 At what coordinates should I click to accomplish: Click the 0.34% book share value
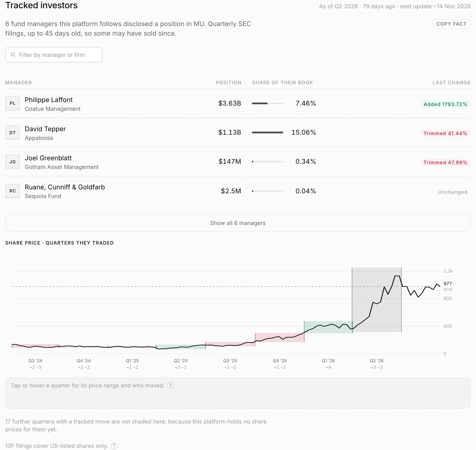pos(306,161)
